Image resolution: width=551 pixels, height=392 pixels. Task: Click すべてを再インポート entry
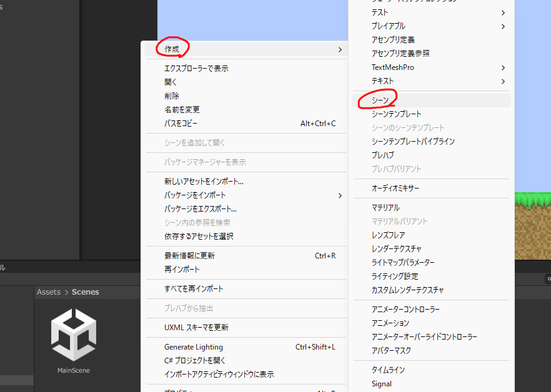pyautogui.click(x=246, y=289)
